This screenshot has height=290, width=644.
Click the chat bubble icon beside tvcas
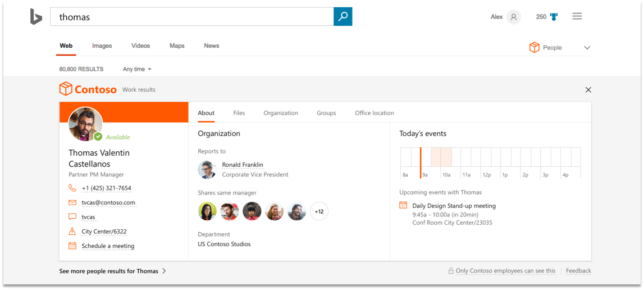pyautogui.click(x=72, y=217)
